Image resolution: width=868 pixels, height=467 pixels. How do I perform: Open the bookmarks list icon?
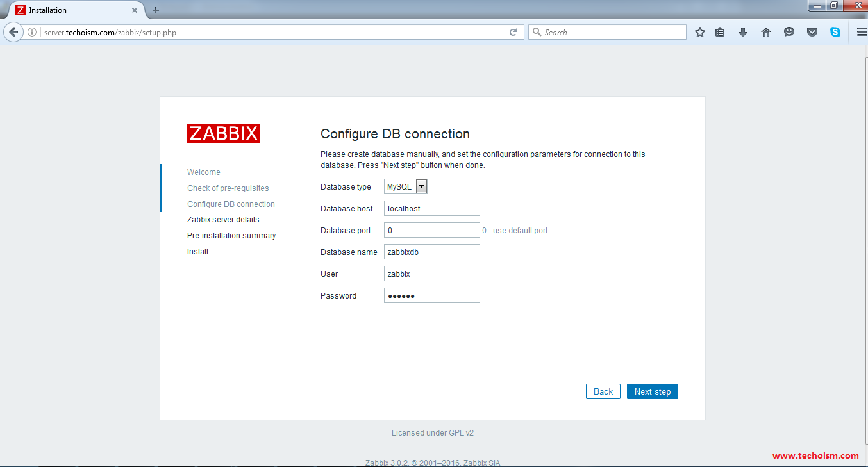pos(720,32)
